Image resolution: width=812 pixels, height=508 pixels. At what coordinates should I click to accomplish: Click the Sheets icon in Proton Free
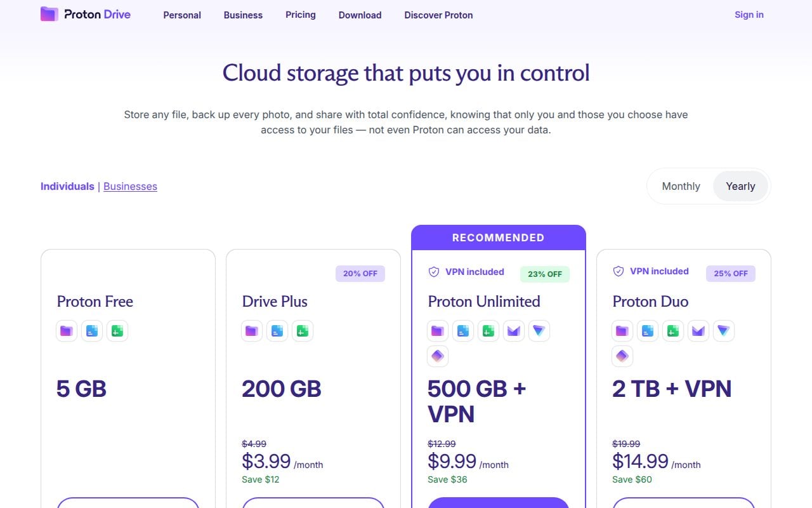[117, 331]
